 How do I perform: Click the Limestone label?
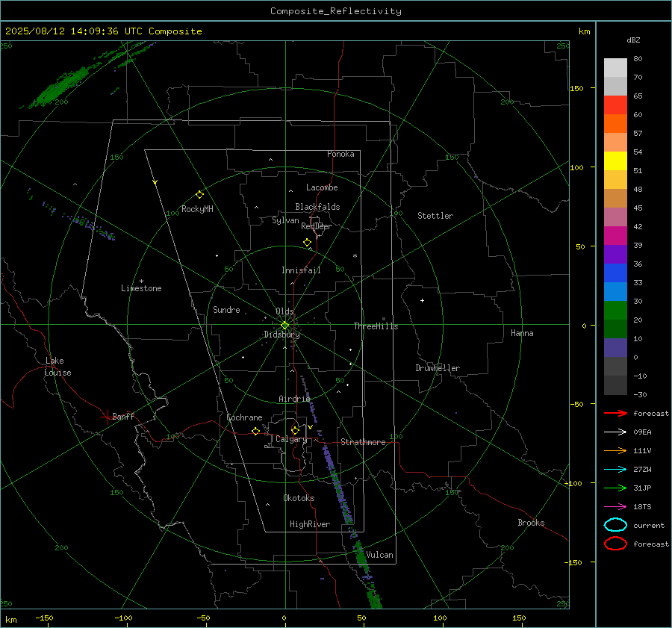click(141, 288)
